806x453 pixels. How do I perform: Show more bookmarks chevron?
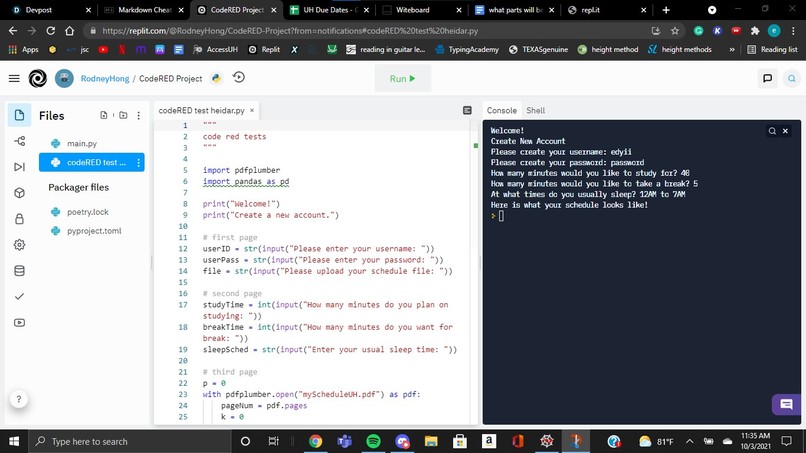tap(732, 49)
